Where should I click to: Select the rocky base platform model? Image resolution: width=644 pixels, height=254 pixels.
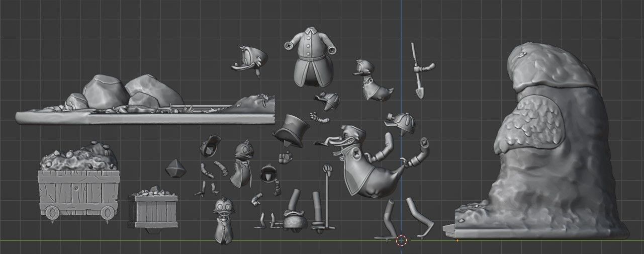pyautogui.click(x=146, y=101)
